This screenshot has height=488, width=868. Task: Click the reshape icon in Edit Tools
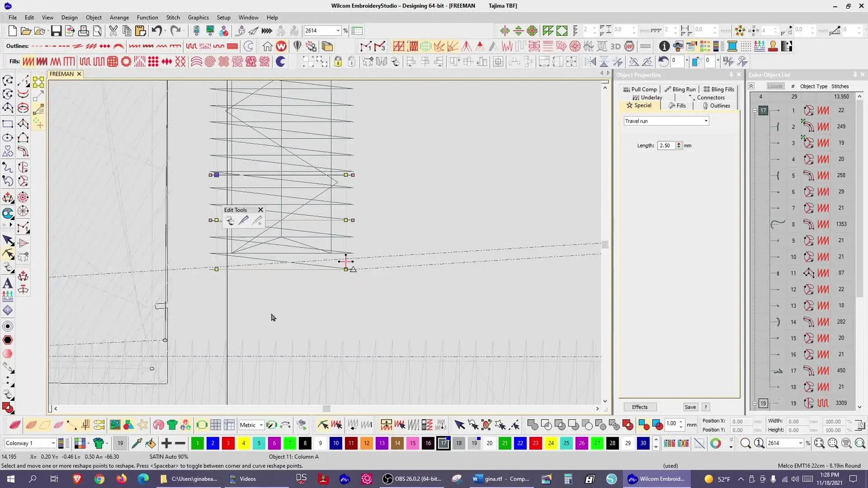(230, 220)
